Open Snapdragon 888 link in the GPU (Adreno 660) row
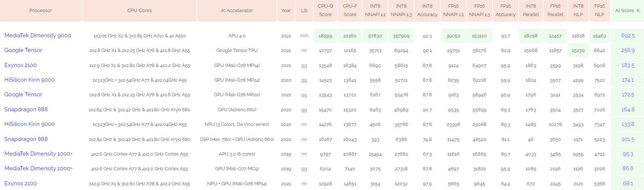The height and width of the screenshot is (190, 644). (x=26, y=109)
